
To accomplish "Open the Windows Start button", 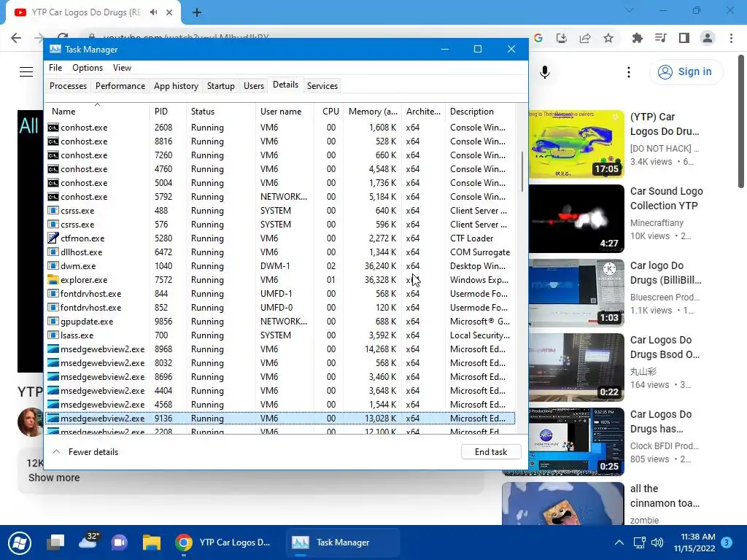I will click(x=20, y=542).
